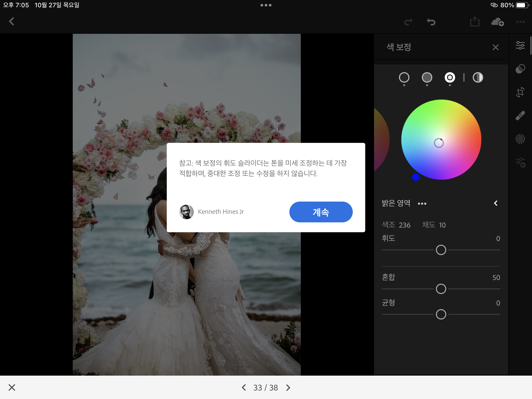Tap the undo arrow icon

point(431,22)
